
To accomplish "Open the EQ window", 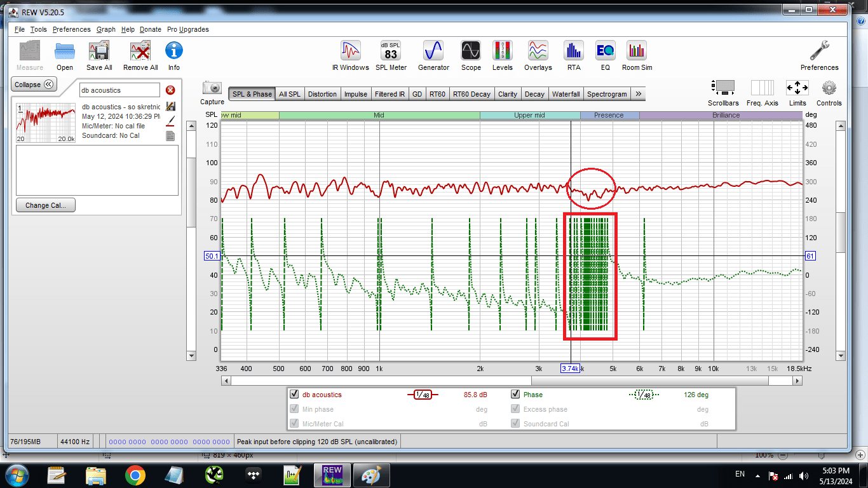I will (x=606, y=56).
